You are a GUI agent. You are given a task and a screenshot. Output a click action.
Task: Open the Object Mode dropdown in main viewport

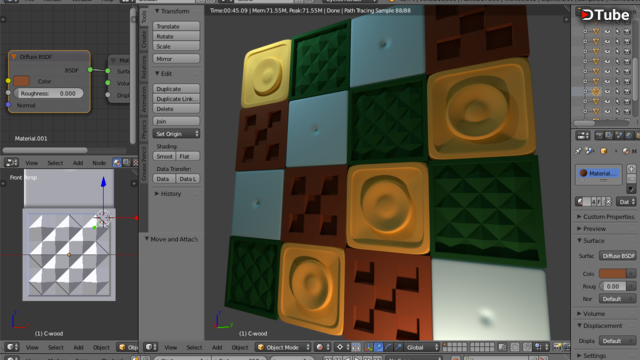point(283,347)
